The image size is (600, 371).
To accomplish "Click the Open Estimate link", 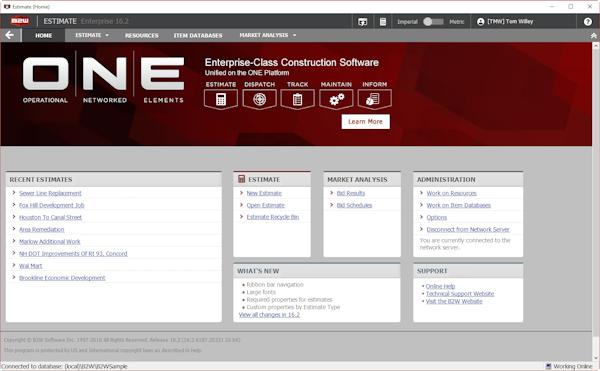I will (x=266, y=205).
